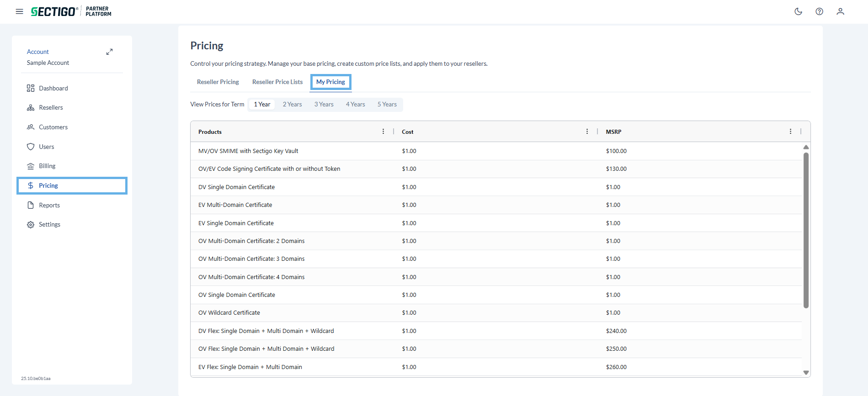Select the 3 Years term
The height and width of the screenshot is (396, 868).
pos(324,105)
